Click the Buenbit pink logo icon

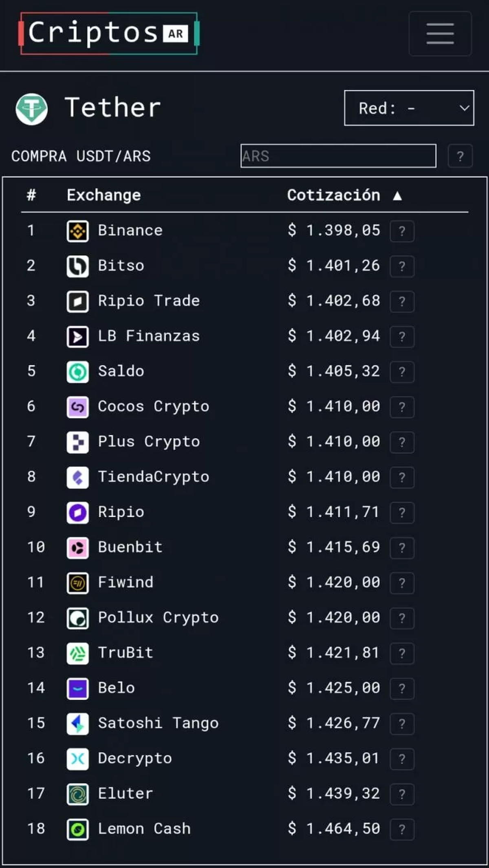point(77,547)
